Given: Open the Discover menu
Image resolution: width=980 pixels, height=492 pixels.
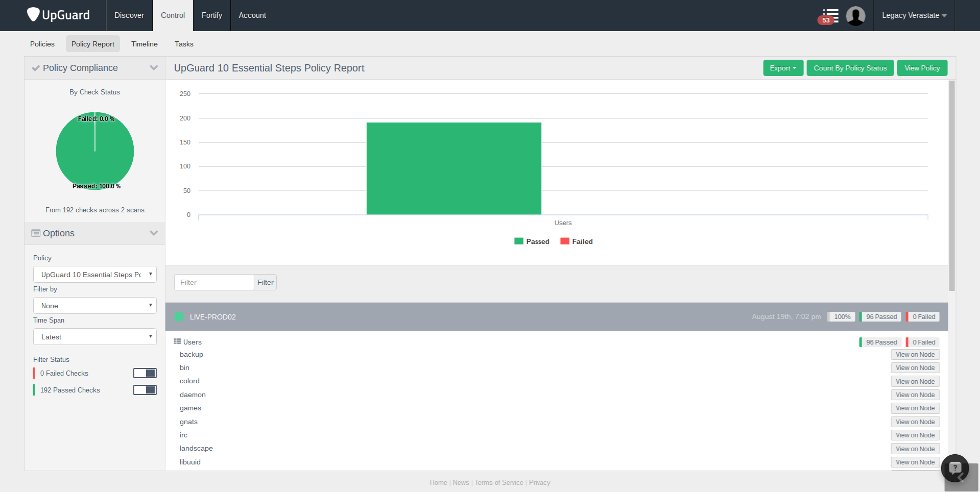Looking at the screenshot, I should click(x=129, y=15).
